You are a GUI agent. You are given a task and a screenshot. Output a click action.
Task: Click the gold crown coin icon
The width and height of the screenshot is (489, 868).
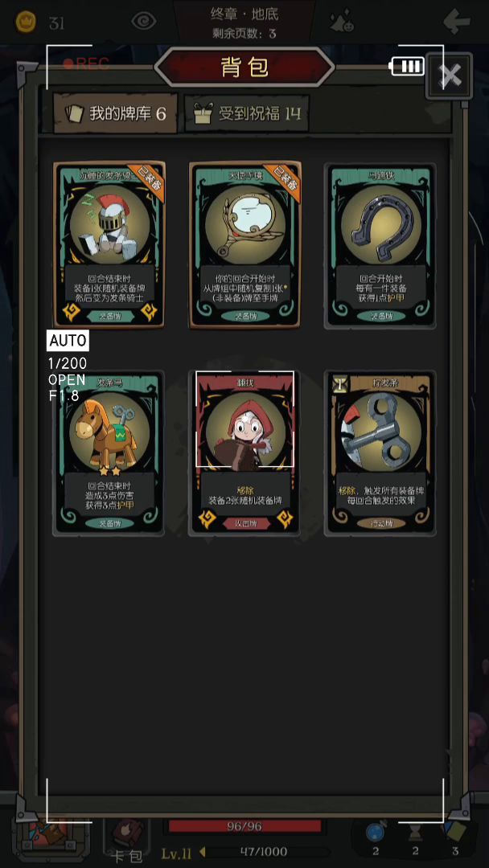[26, 23]
